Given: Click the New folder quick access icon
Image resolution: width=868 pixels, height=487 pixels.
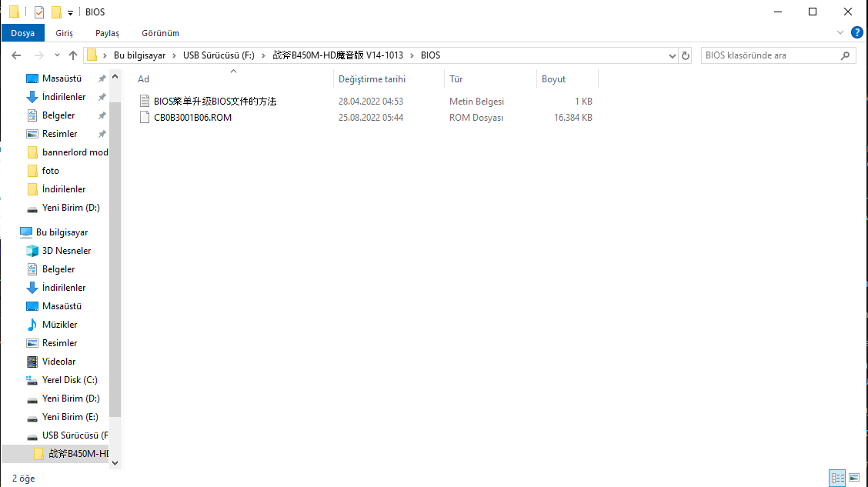Looking at the screenshot, I should click(x=56, y=12).
